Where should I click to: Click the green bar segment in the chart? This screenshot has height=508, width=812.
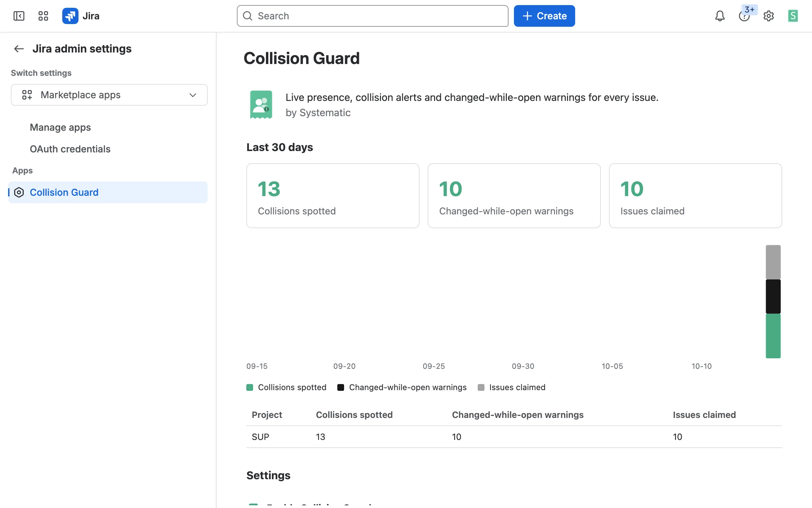(x=773, y=336)
